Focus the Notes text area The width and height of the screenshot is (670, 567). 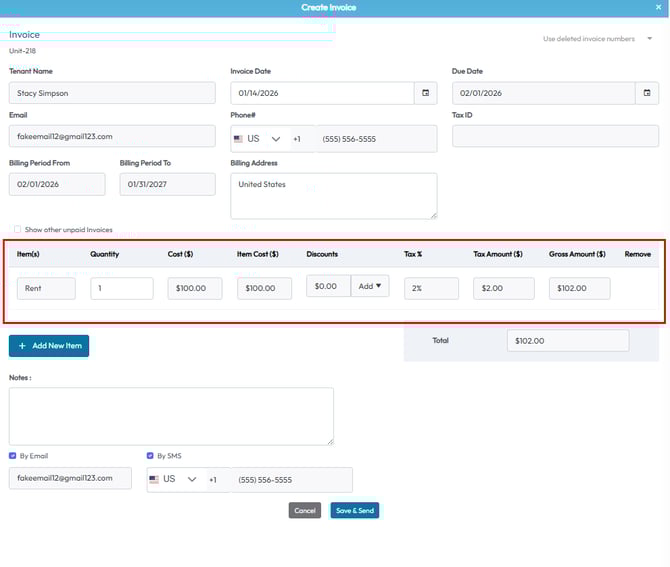point(171,416)
